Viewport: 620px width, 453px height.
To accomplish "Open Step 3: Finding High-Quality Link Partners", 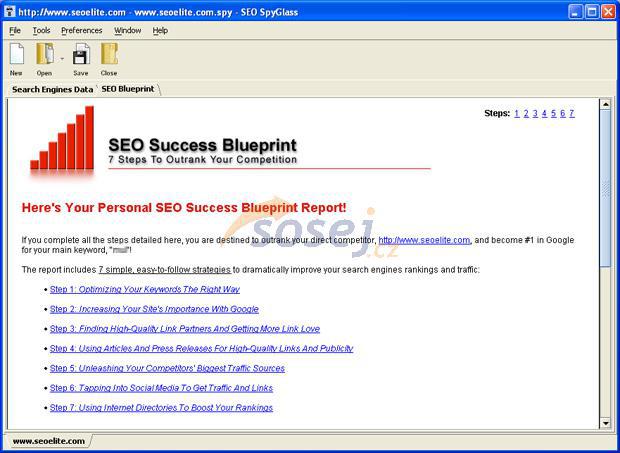I will coord(185,329).
